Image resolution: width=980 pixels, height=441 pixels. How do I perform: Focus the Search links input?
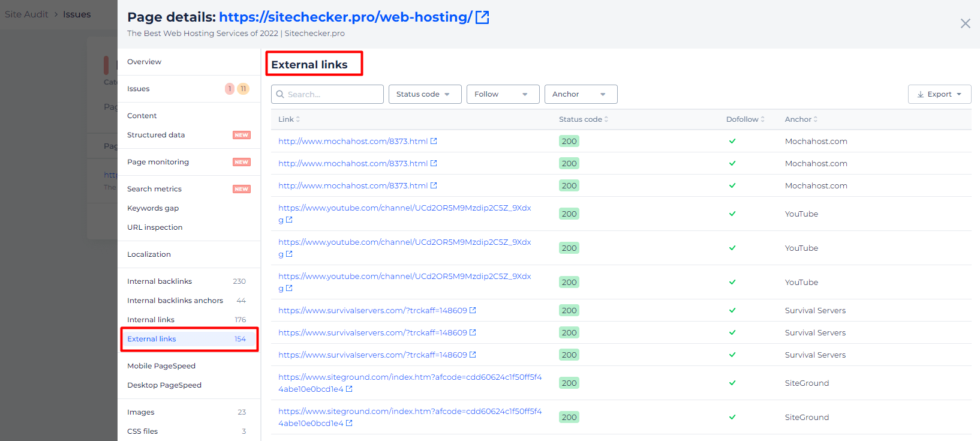coord(327,94)
